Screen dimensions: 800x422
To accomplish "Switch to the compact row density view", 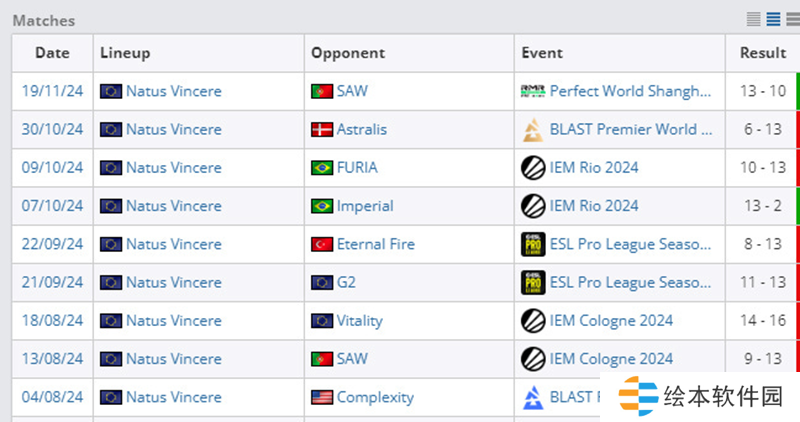I will (754, 19).
